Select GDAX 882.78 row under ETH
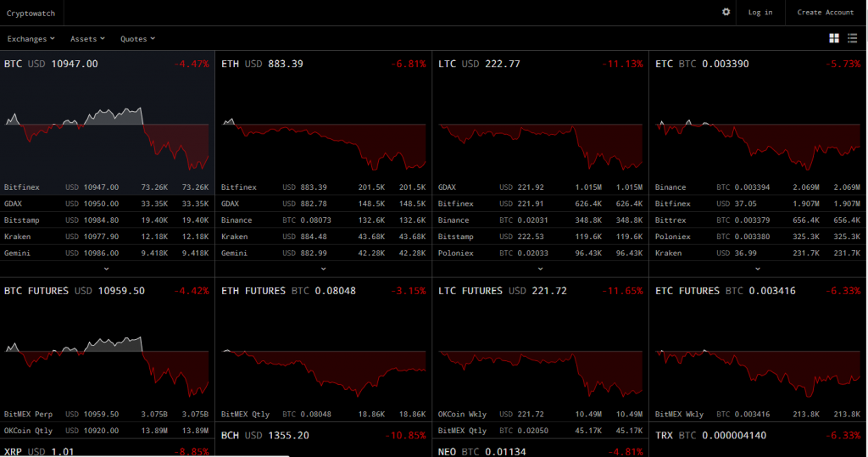The height and width of the screenshot is (457, 868). click(x=324, y=203)
